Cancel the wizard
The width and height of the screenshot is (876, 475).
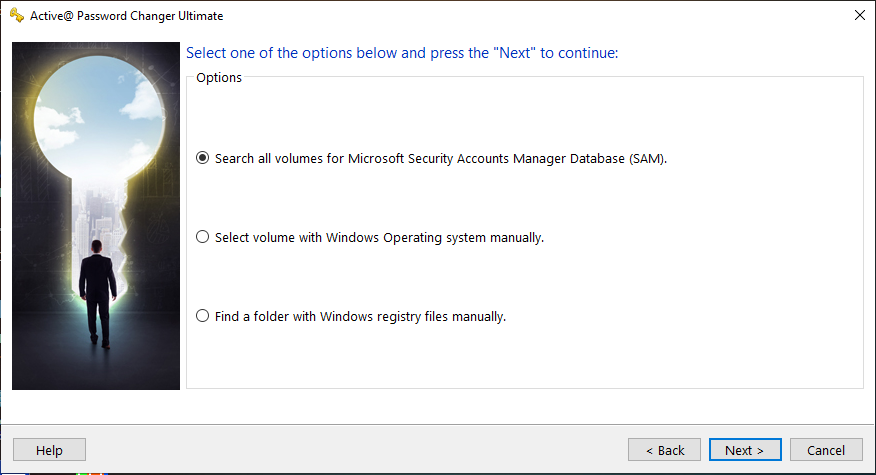(826, 450)
